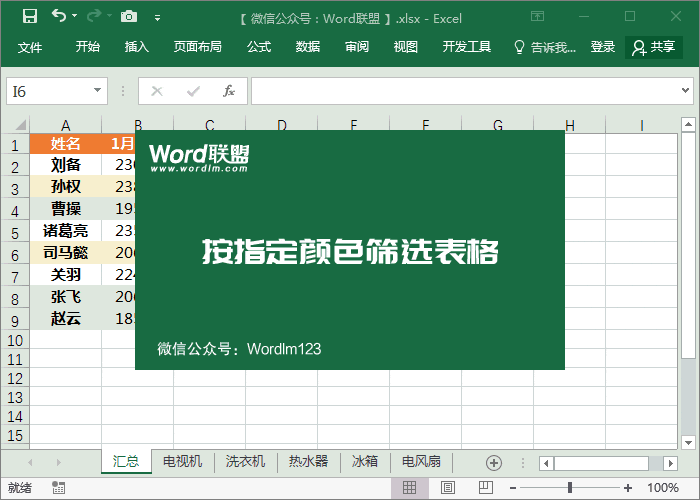
Task: Switch to the 洗衣机 sheet tab
Action: [x=245, y=462]
